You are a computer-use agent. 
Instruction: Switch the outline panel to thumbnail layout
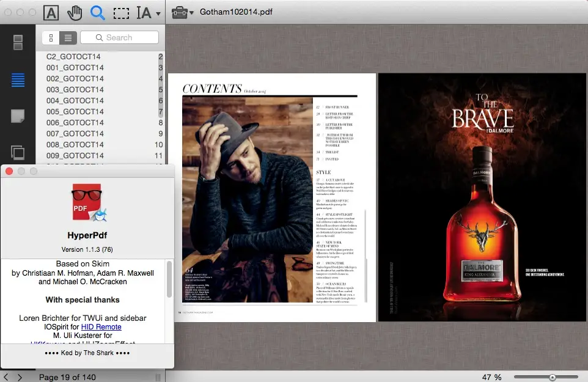[51, 38]
